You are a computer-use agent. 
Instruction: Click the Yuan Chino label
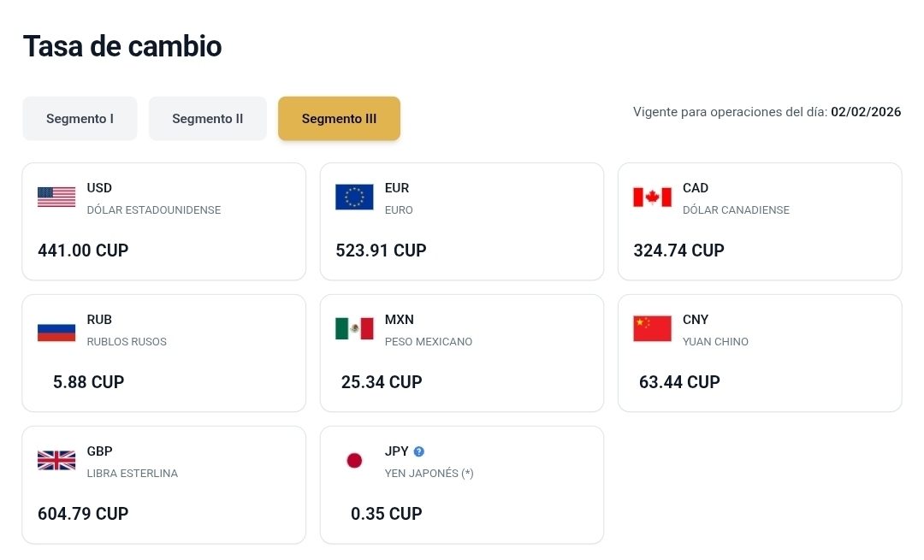715,342
